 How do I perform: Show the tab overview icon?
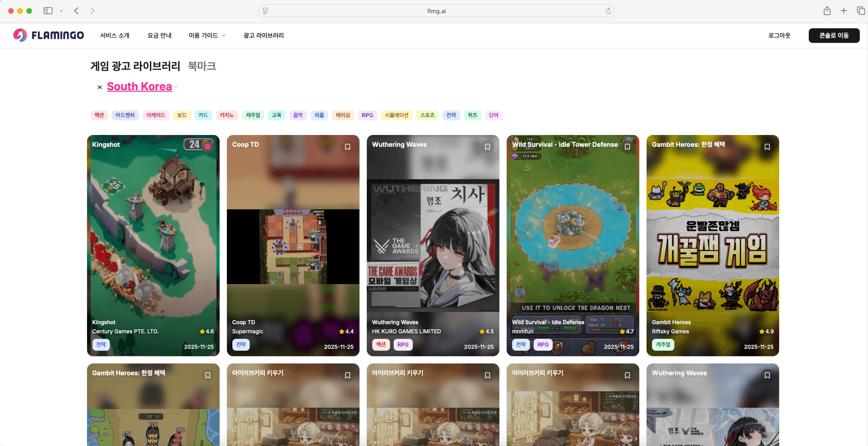860,10
